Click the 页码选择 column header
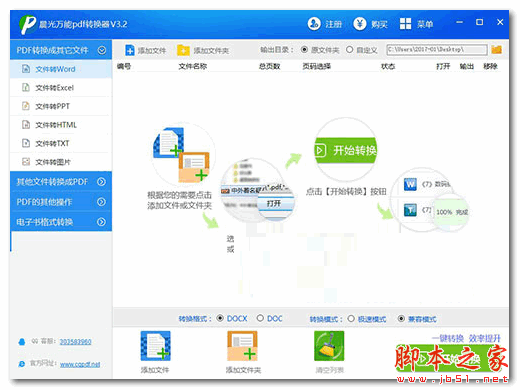Screen dimensions: 520x390 tap(316, 66)
